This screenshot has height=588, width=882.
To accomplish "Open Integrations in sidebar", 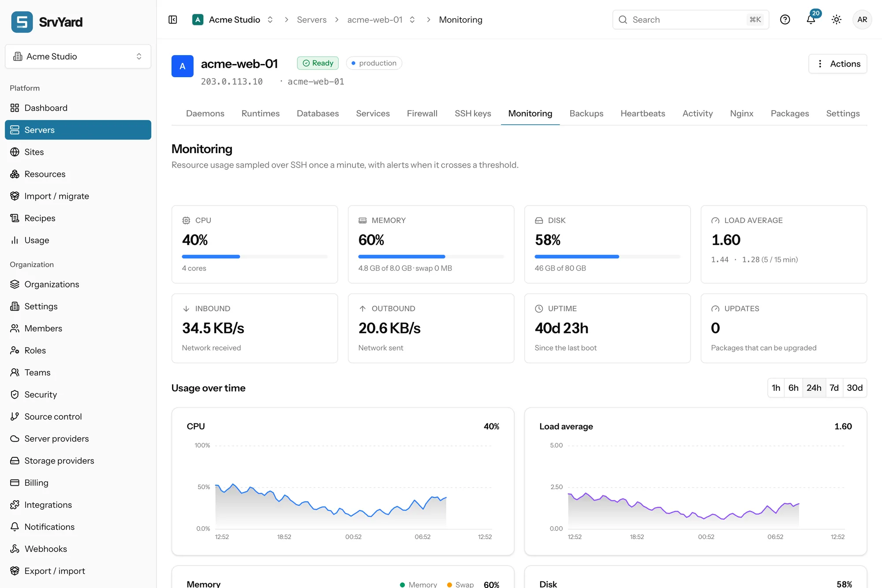I will pos(78,505).
